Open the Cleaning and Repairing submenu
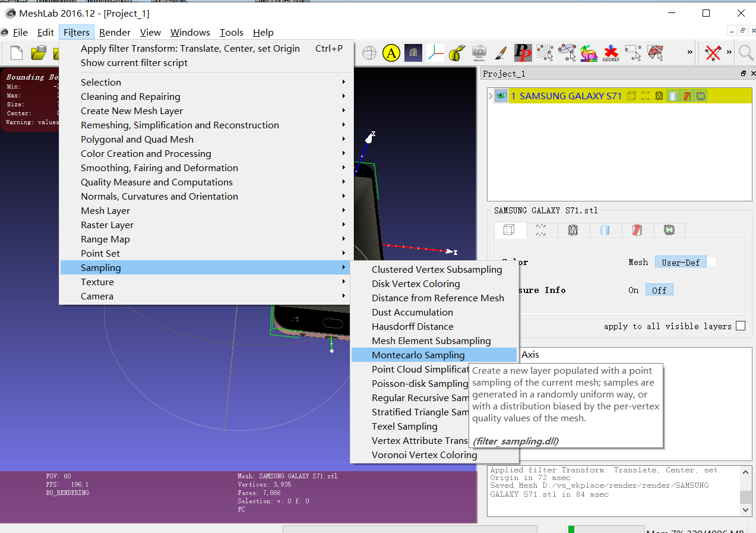Screen dimensions: 756x533 [207, 96]
